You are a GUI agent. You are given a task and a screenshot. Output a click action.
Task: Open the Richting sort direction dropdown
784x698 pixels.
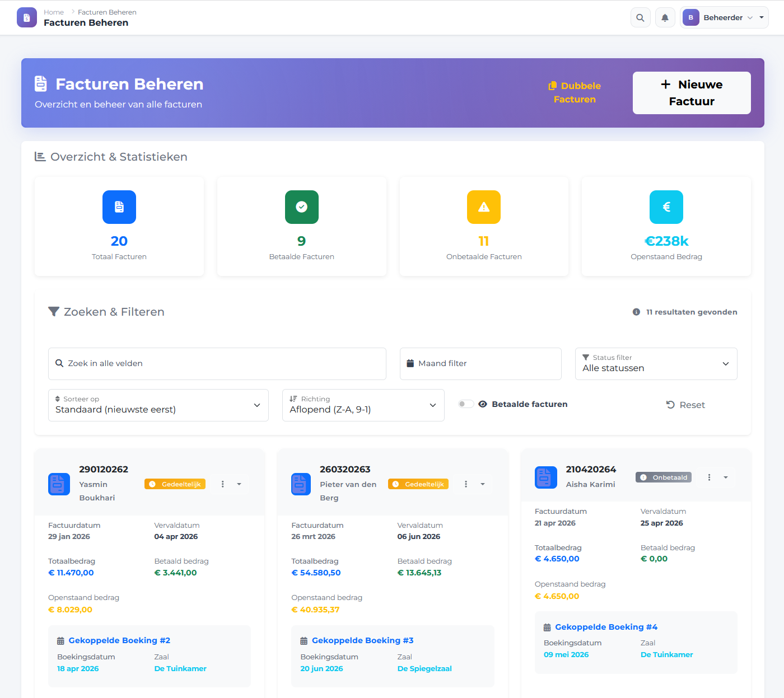363,405
